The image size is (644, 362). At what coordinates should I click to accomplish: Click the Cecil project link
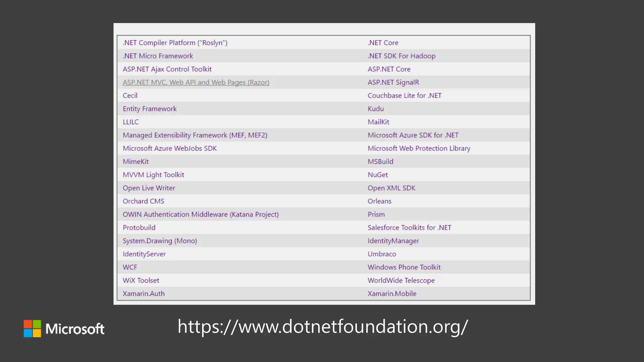click(x=130, y=96)
